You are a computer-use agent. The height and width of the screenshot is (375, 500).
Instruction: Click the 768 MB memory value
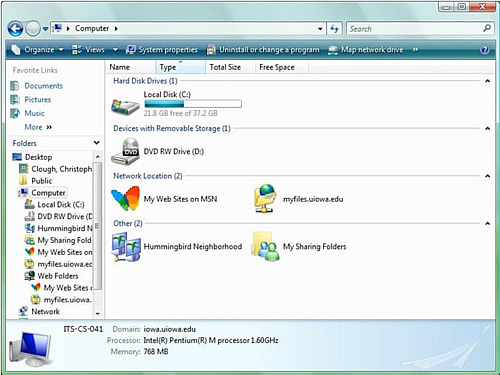coord(156,352)
